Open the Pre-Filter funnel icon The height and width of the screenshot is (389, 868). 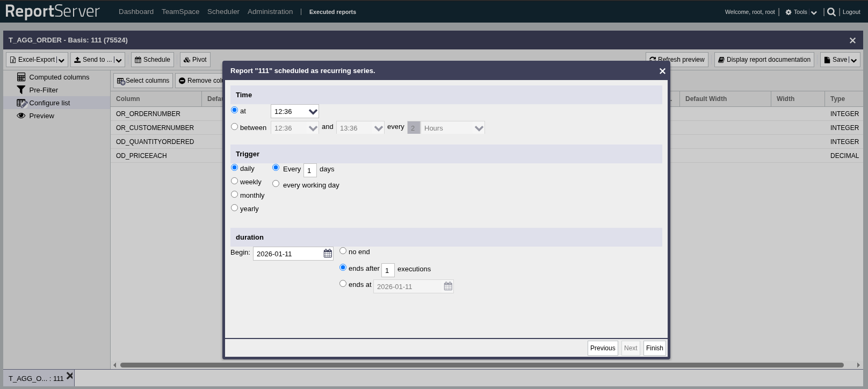(21, 90)
